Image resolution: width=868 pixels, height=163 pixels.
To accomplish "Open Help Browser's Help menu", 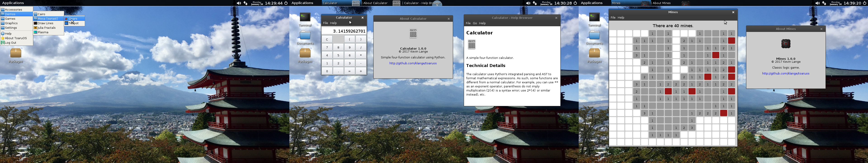I will pyautogui.click(x=483, y=23).
